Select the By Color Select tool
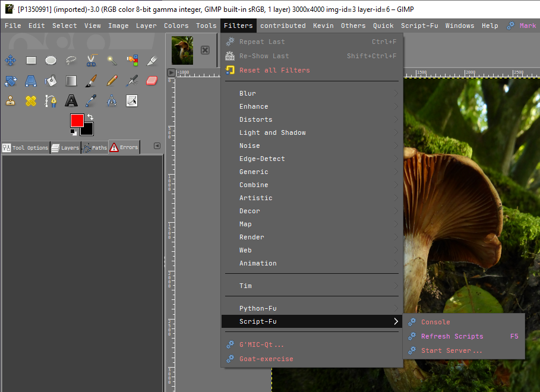540x392 pixels. point(132,61)
